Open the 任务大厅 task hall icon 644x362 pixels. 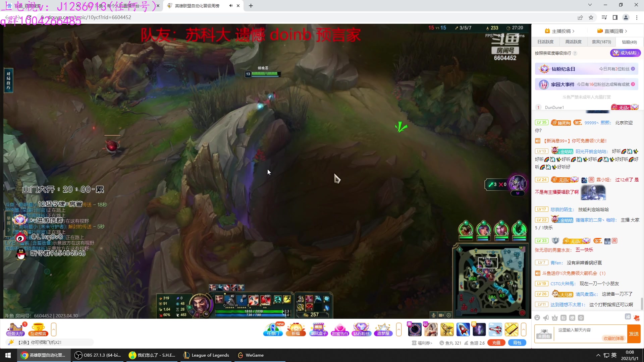click(x=15, y=329)
